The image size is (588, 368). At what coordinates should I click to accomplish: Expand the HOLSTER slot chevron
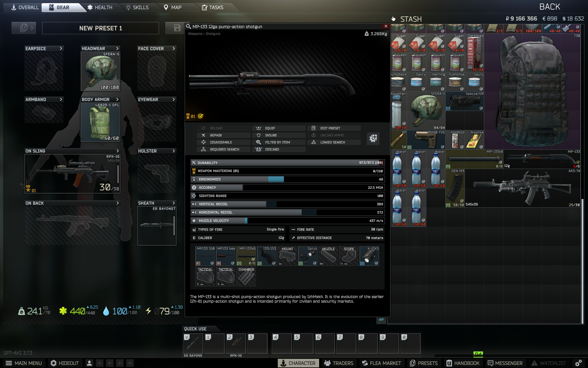coord(174,151)
